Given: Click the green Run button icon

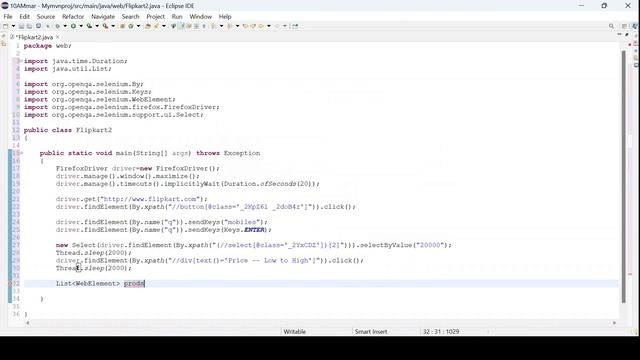Looking at the screenshot, I should click(x=73, y=26).
